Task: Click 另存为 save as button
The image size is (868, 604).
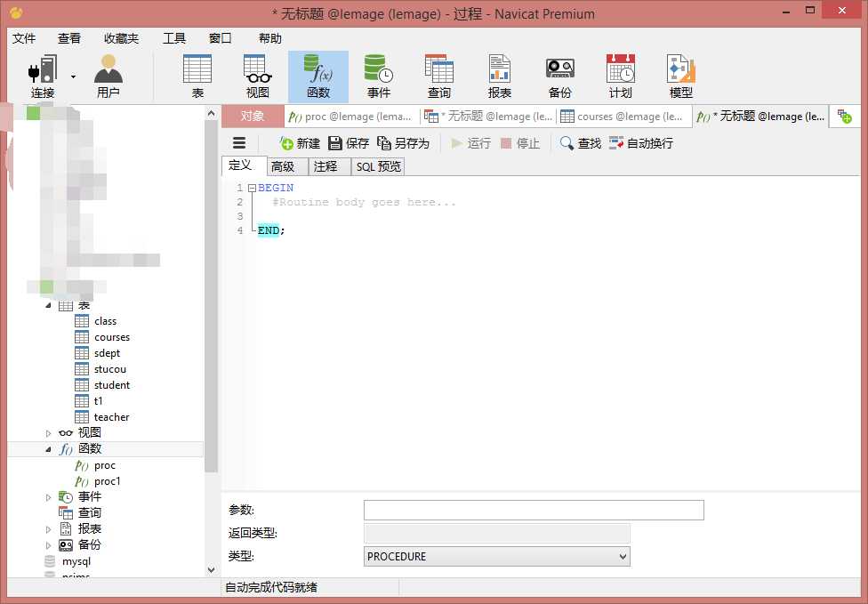Action: pos(404,143)
